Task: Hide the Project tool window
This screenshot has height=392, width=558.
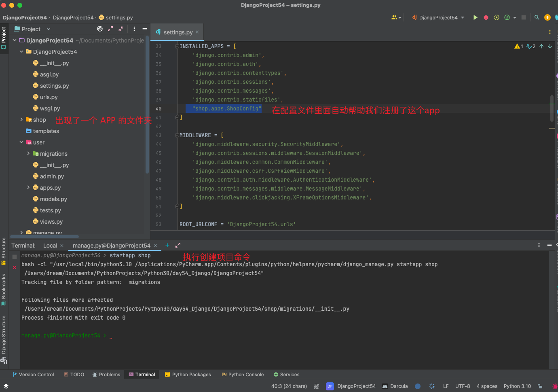Action: pyautogui.click(x=145, y=29)
